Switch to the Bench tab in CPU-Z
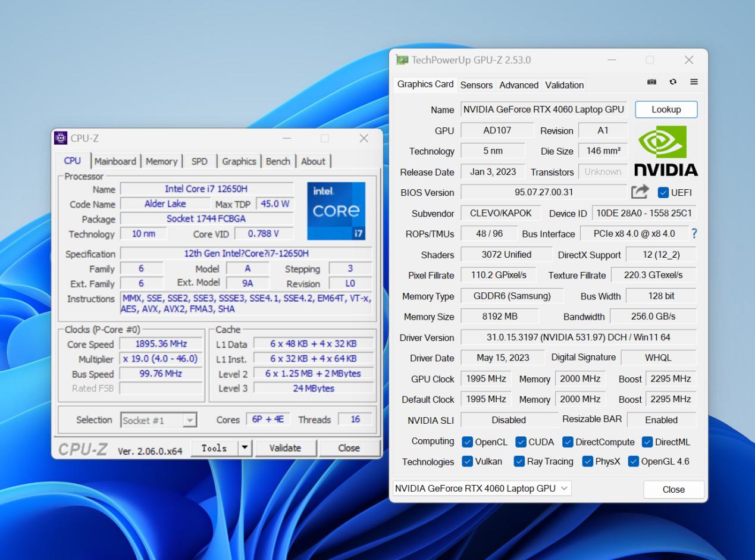This screenshot has width=755, height=560. pos(278,161)
